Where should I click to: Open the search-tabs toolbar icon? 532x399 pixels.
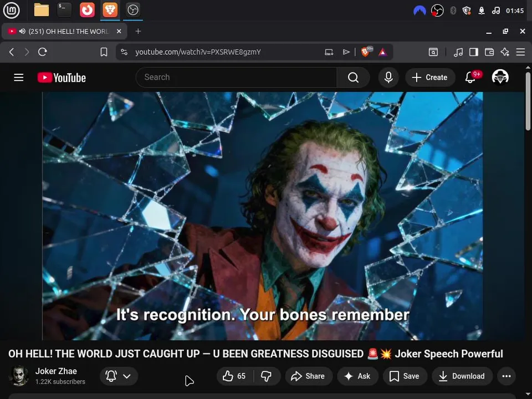(433, 52)
